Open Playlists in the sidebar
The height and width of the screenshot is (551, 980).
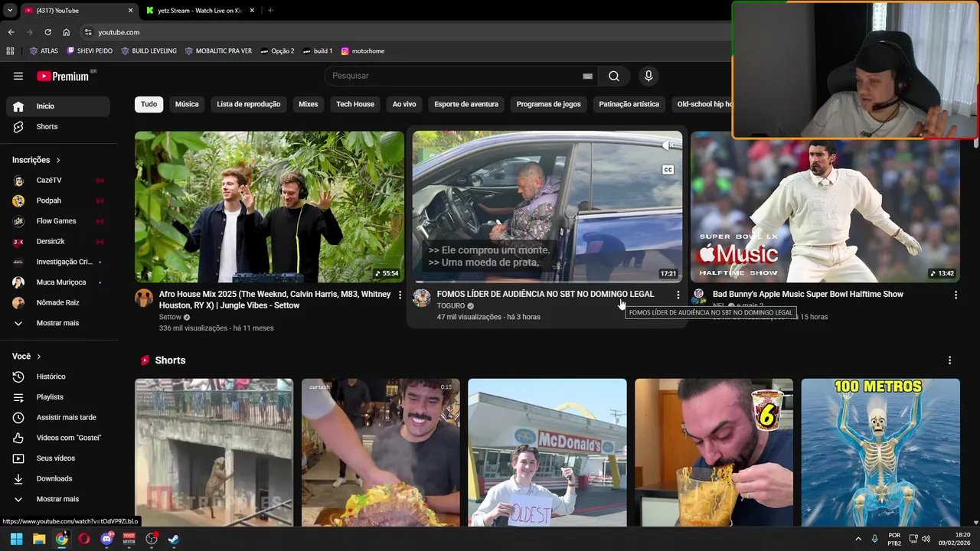58,397
